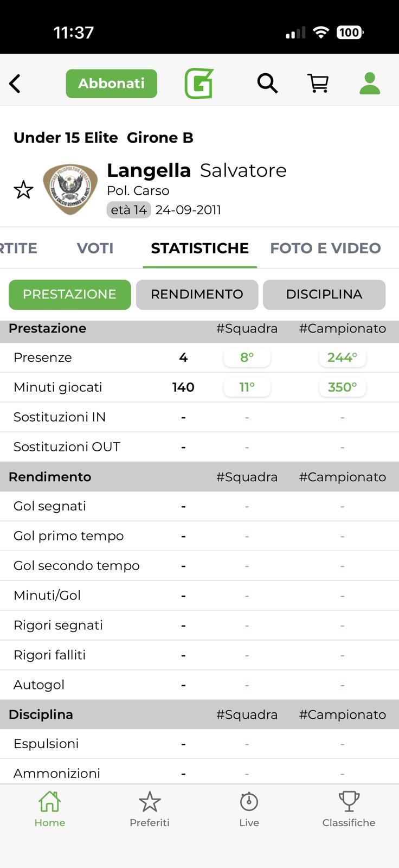Switch to FOTO E VIDEO tab
This screenshot has width=399, height=868.
tap(325, 248)
